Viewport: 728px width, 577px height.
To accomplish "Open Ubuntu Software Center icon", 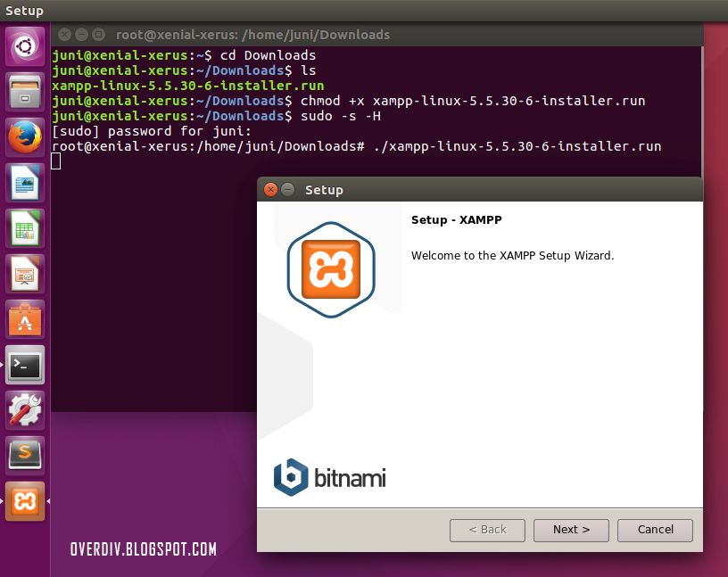I will point(25,319).
